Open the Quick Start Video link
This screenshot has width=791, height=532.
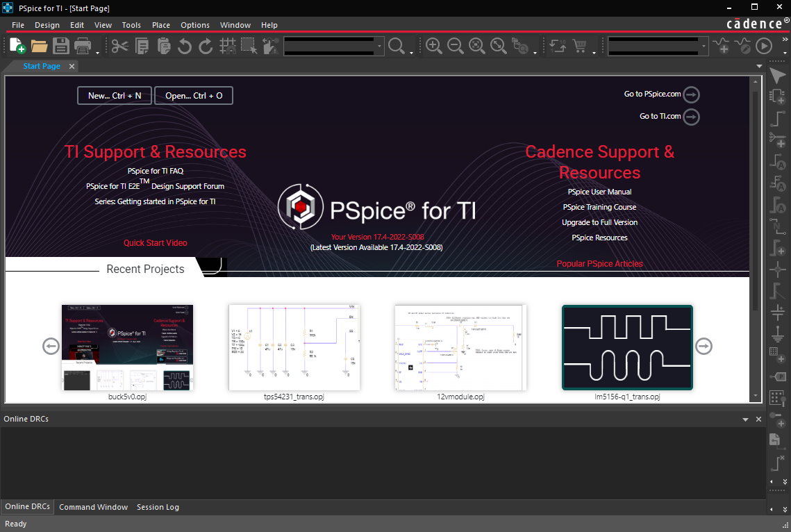(x=156, y=242)
